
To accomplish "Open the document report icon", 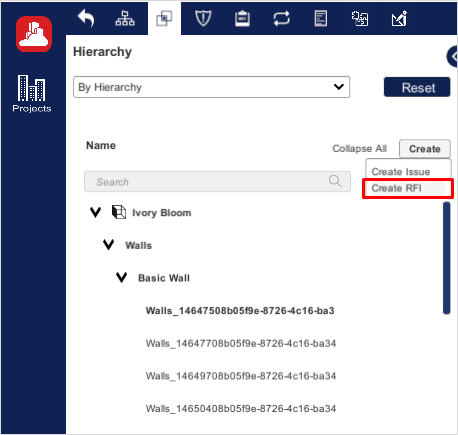I will point(321,18).
